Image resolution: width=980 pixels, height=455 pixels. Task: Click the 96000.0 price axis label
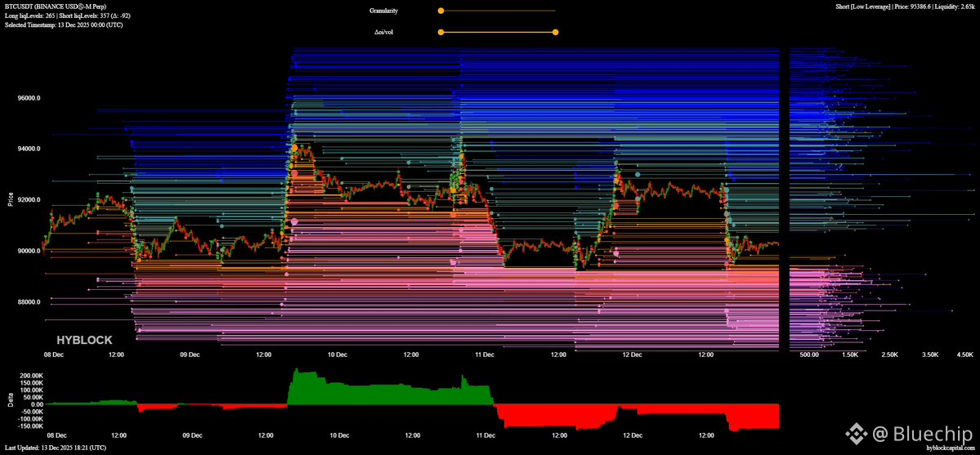[x=29, y=98]
